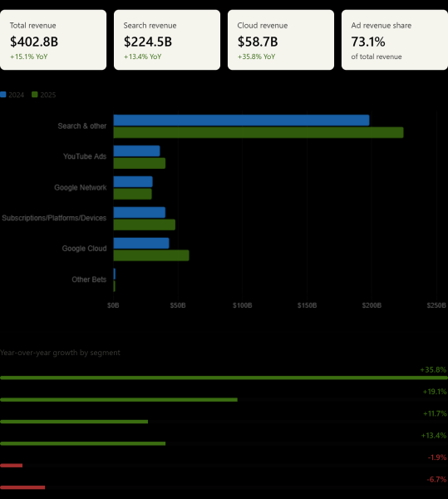Viewport: 448px width, 499px height.
Task: Click the +11.7% growth bar
Action: pyautogui.click(x=74, y=422)
